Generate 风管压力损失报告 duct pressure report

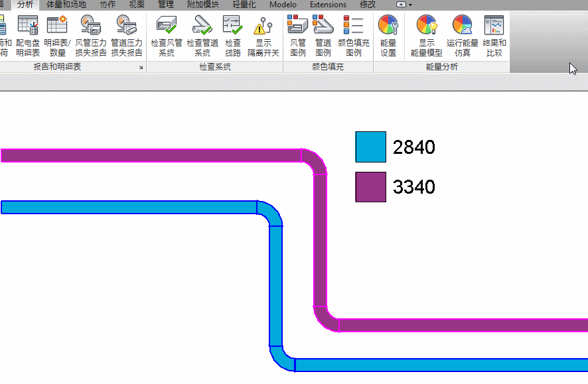pos(91,36)
